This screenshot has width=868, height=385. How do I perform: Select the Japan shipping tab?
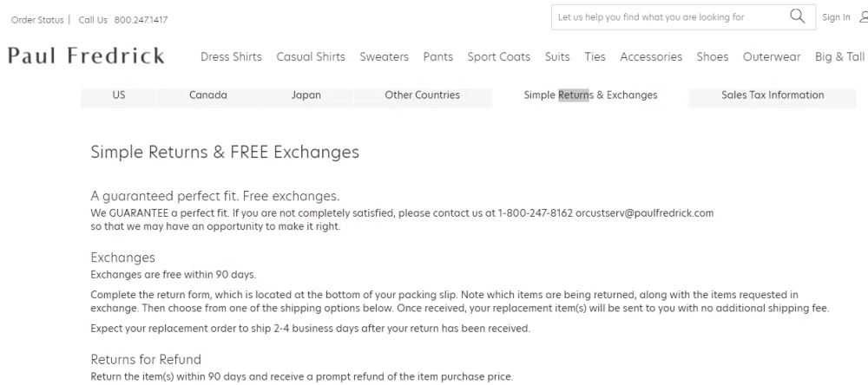click(x=306, y=95)
